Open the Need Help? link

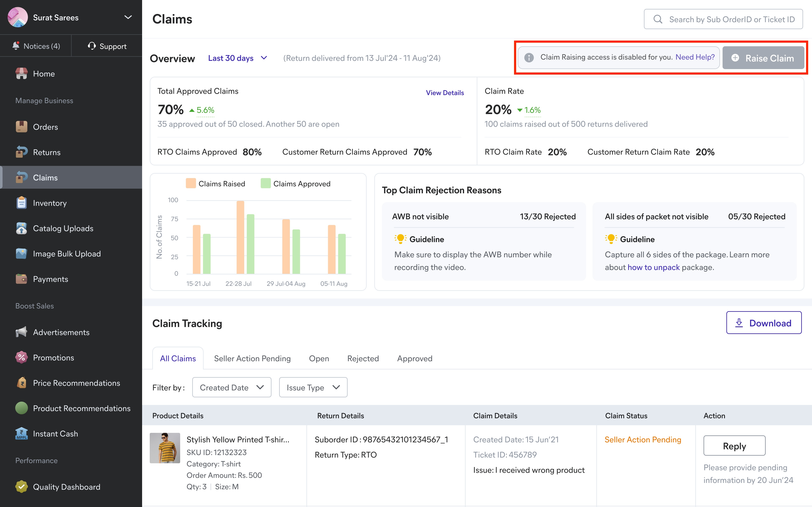695,57
